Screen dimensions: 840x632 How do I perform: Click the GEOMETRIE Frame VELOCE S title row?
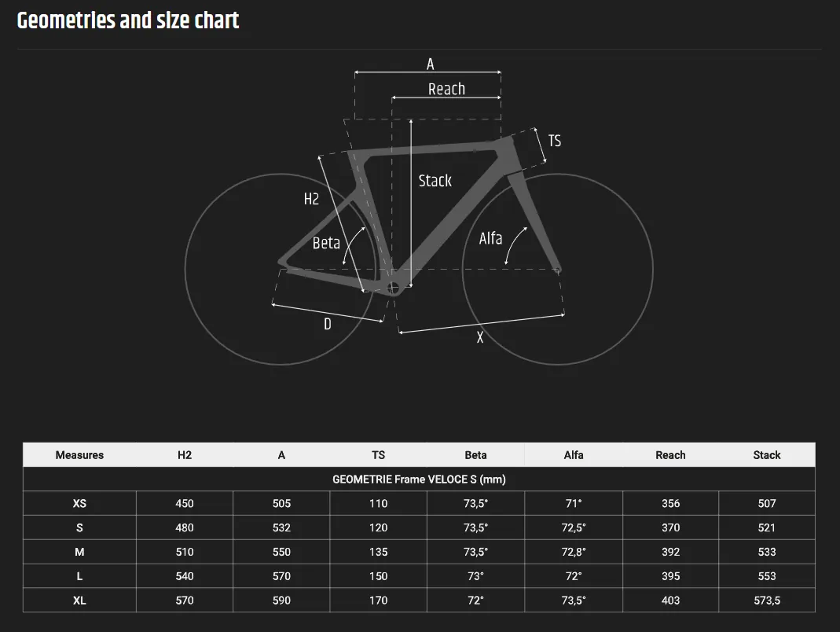pos(419,480)
